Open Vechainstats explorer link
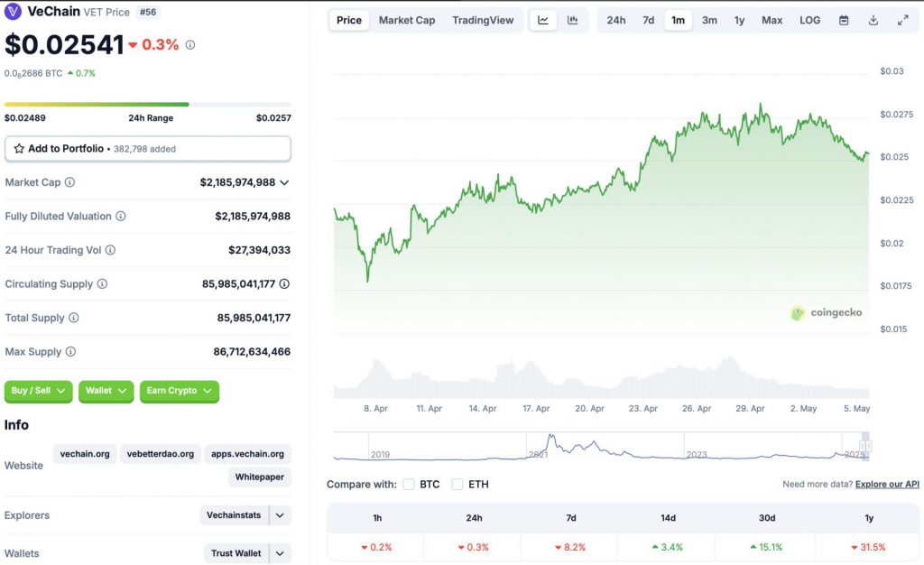 (x=234, y=515)
